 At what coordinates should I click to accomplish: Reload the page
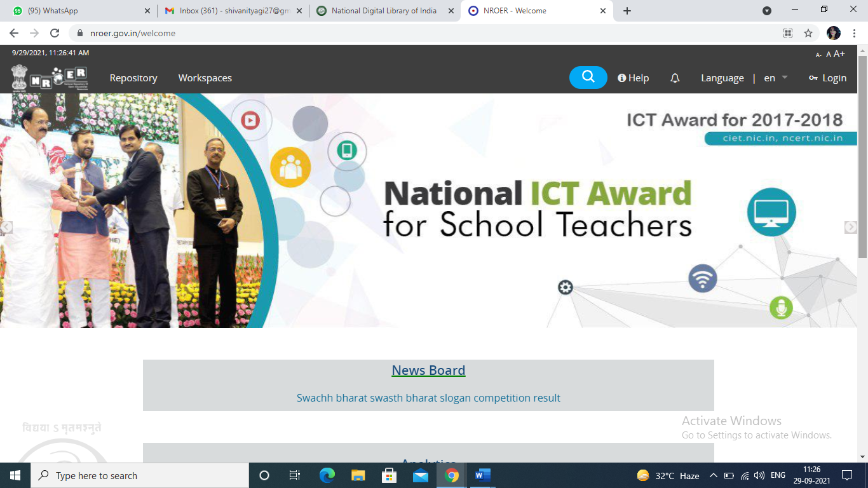click(55, 33)
